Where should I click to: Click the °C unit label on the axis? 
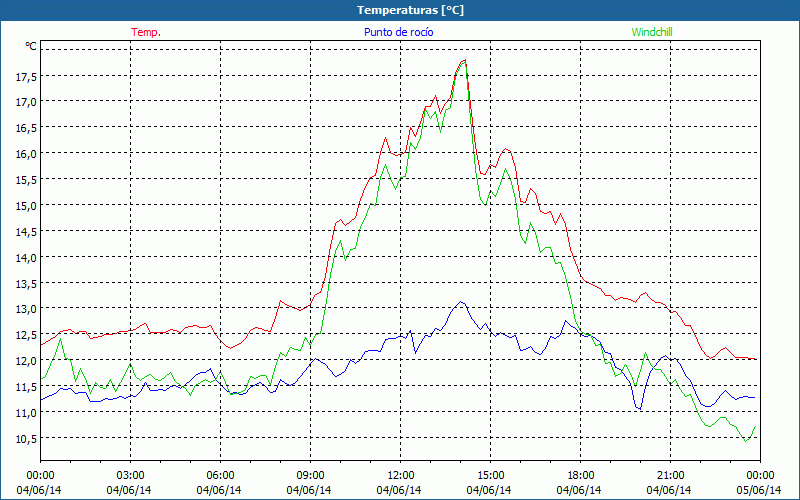coord(31,46)
